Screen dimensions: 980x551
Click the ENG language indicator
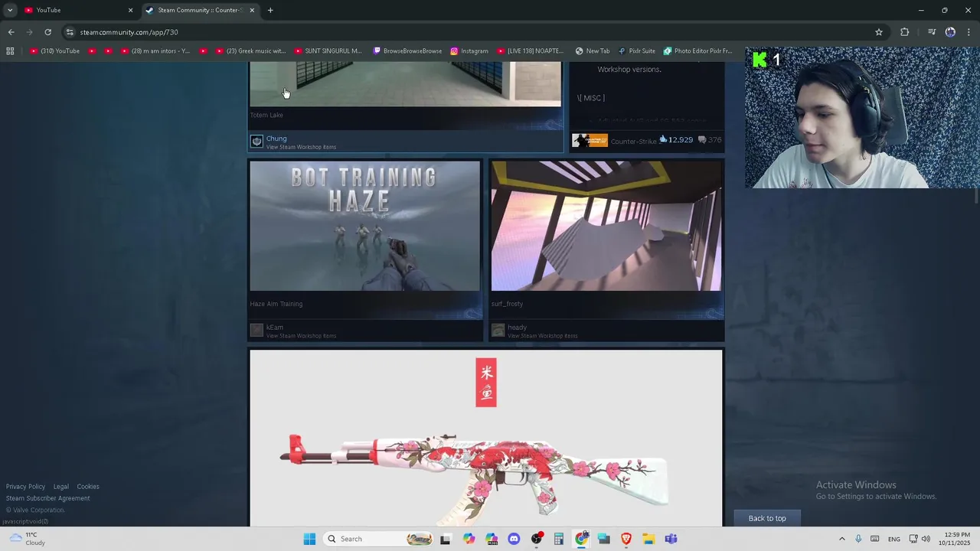point(893,539)
